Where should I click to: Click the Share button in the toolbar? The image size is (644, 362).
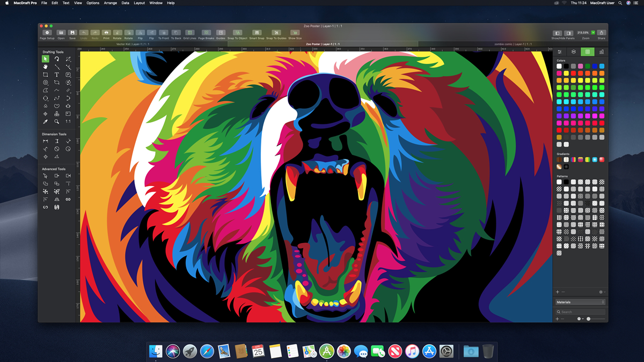pos(602,32)
